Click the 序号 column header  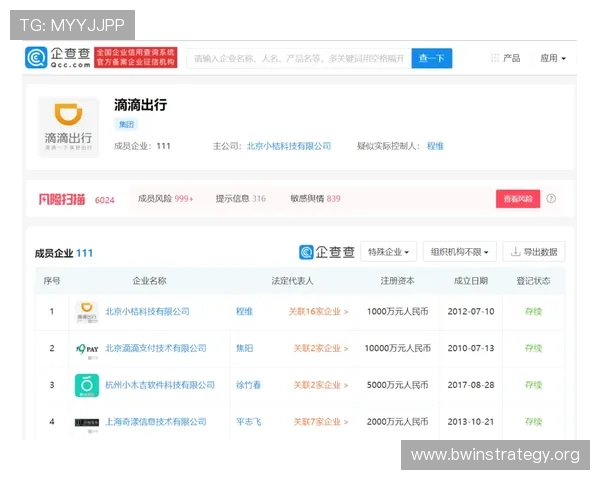click(x=52, y=281)
